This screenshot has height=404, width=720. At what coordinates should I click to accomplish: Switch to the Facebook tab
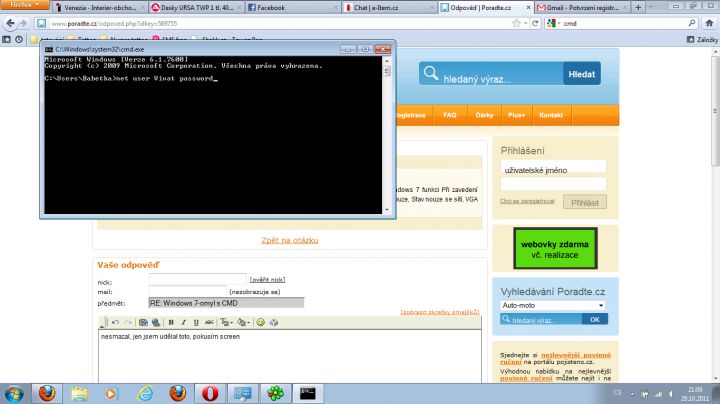coord(293,7)
